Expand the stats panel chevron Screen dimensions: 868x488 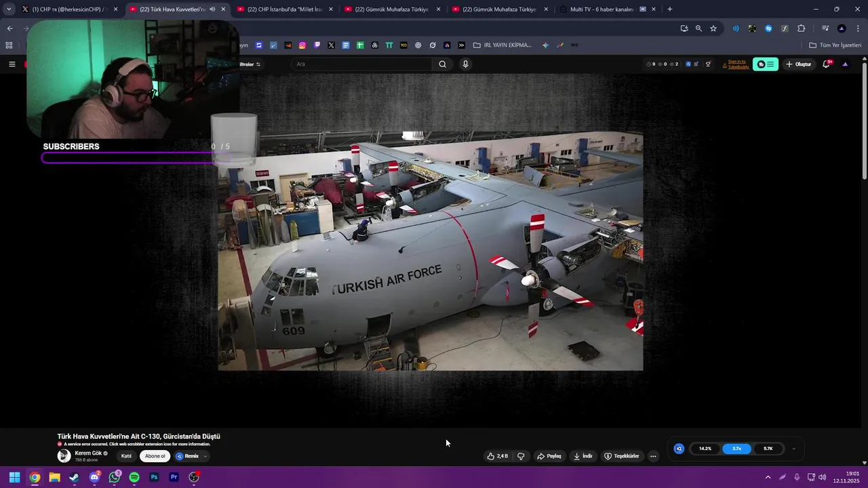coord(793,449)
